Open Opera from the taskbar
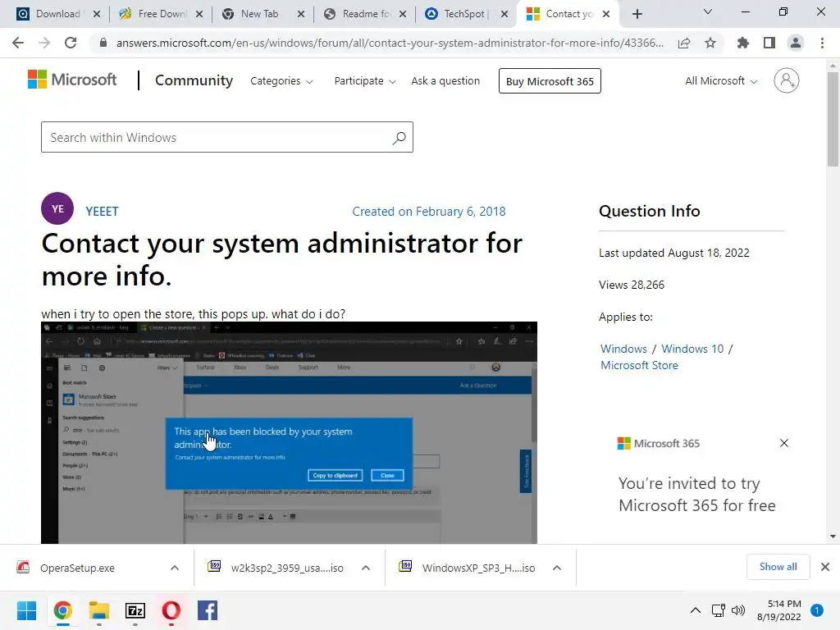Screen dimensions: 840x630 pos(171,610)
